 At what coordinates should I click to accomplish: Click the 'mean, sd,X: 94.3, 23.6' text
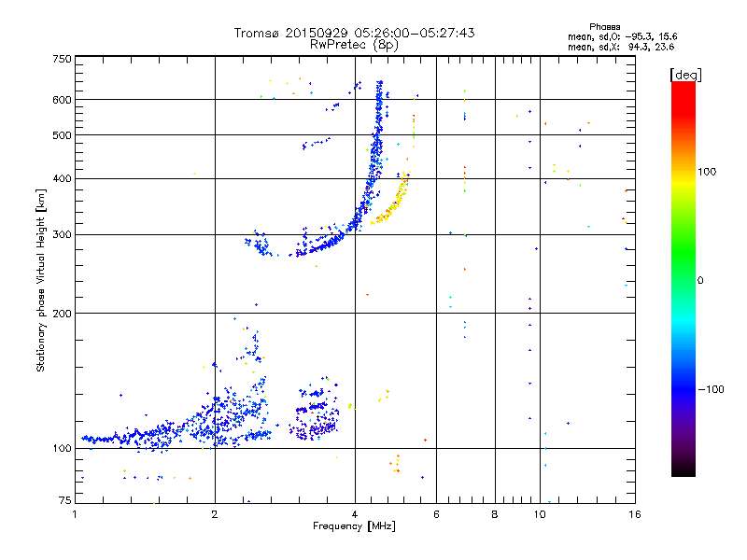point(621,47)
